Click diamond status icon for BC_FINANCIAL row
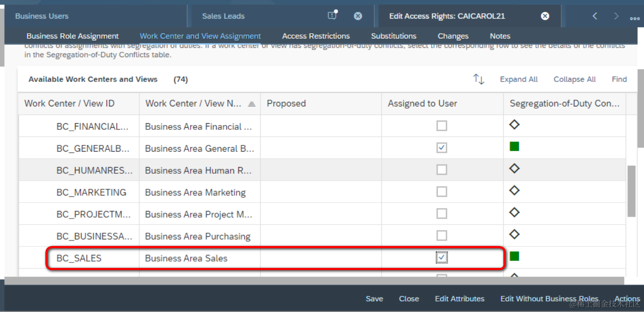 [x=514, y=125]
